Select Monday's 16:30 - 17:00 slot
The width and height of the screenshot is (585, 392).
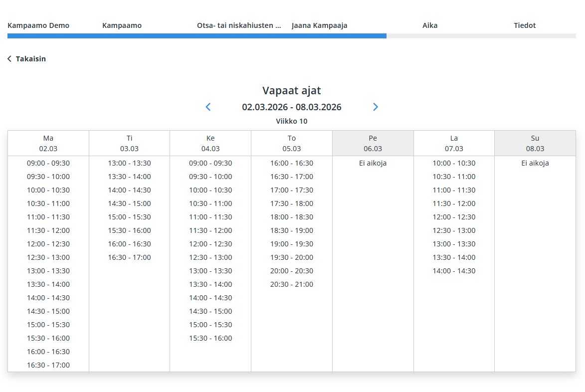[48, 365]
